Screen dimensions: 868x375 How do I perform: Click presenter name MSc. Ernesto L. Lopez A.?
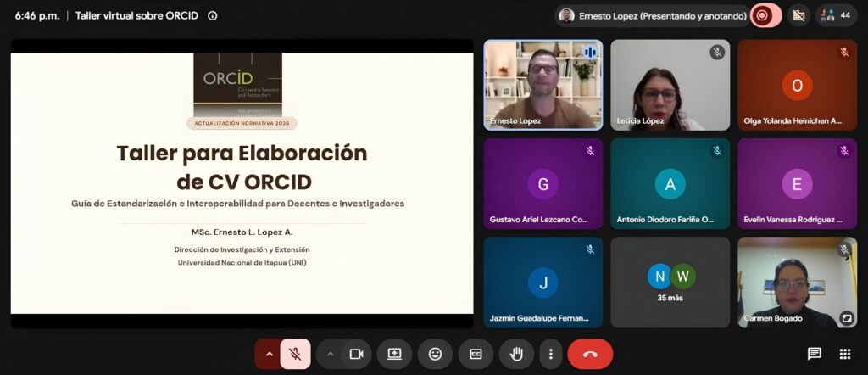coord(242,232)
